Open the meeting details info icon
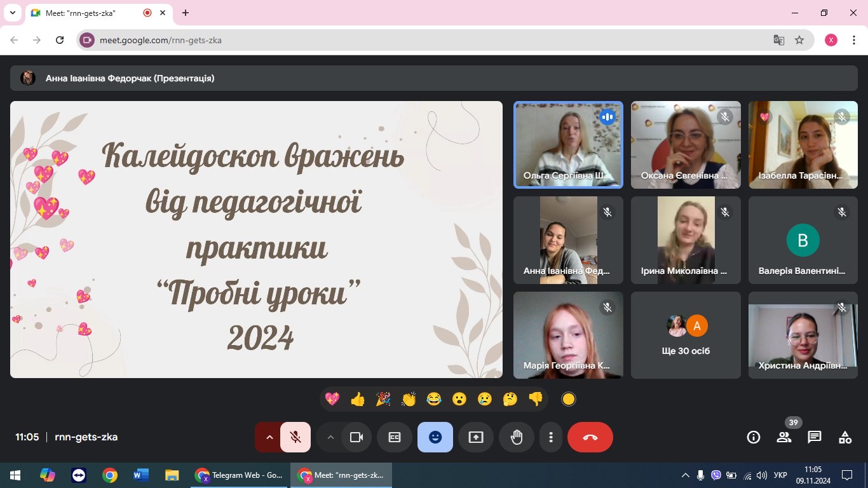This screenshot has height=488, width=868. 754,437
